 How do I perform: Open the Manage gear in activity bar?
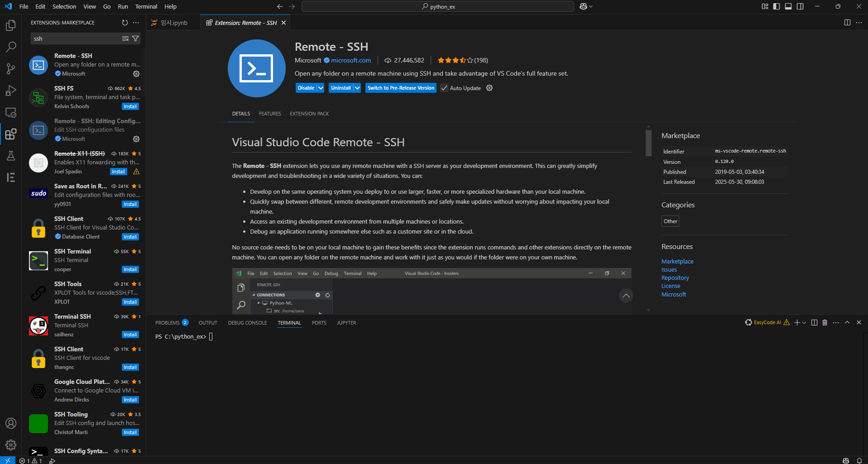[11, 445]
